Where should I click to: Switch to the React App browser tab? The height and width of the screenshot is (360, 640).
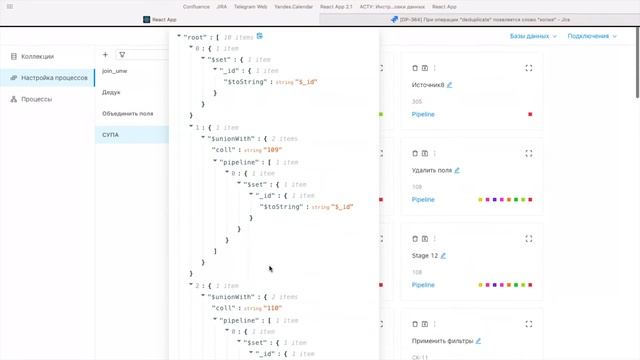click(x=160, y=19)
